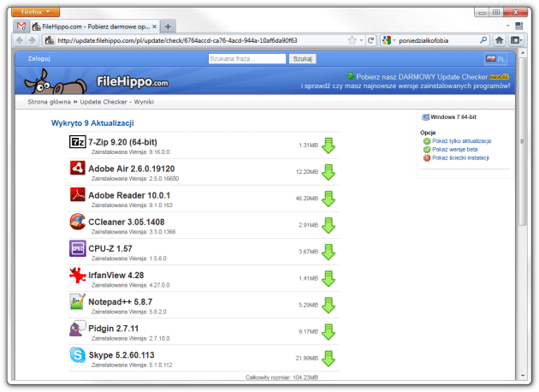Click the 46.29MB size of Adobe Reader
539x392 pixels.
coord(306,199)
